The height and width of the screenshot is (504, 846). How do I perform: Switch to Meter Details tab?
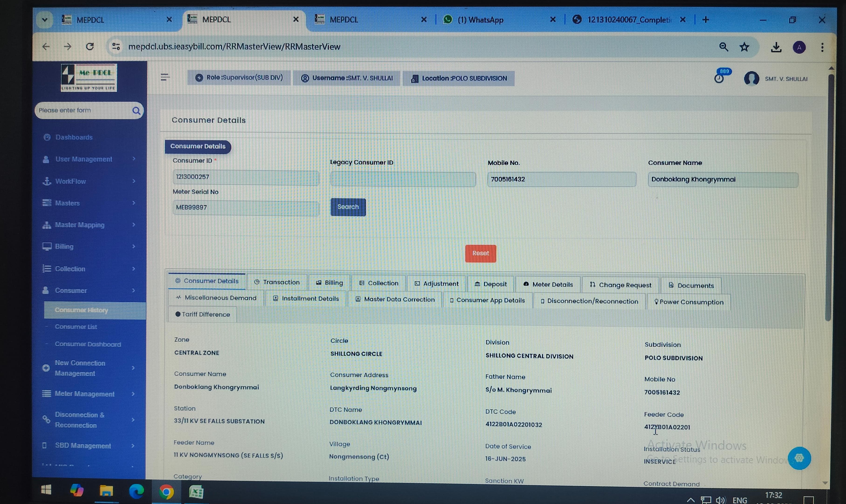548,284
